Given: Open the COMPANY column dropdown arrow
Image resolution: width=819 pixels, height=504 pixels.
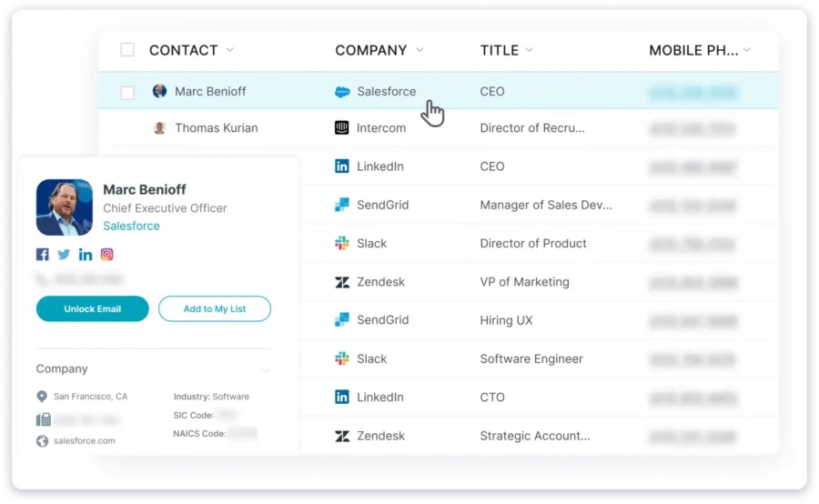Looking at the screenshot, I should click(x=420, y=50).
